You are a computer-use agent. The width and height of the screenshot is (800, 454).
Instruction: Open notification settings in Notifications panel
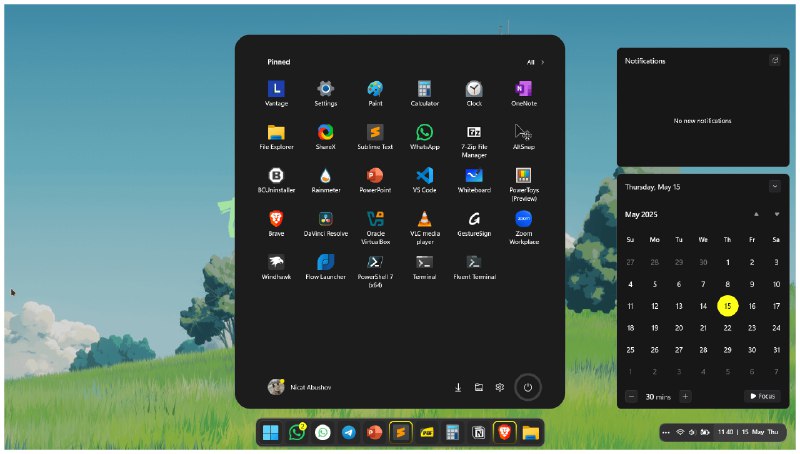point(774,60)
